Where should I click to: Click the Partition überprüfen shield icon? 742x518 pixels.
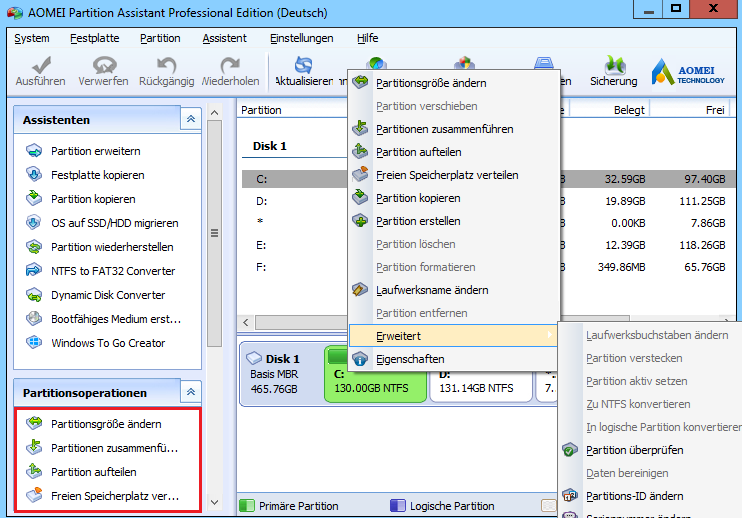(570, 450)
